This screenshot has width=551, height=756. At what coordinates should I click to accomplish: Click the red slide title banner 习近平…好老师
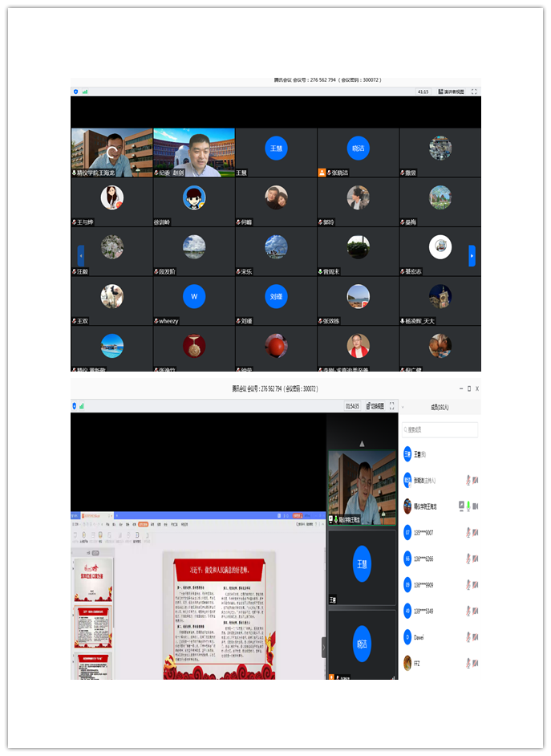(219, 570)
